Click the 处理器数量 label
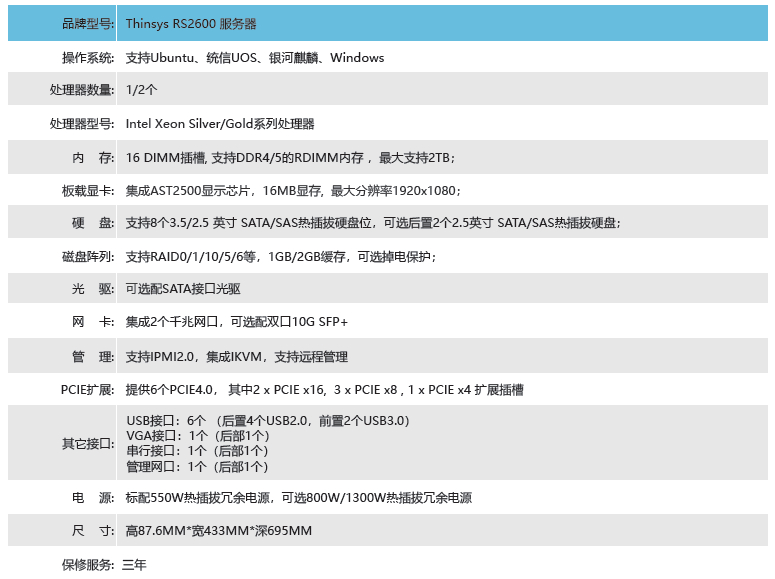The height and width of the screenshot is (579, 775). (x=82, y=89)
